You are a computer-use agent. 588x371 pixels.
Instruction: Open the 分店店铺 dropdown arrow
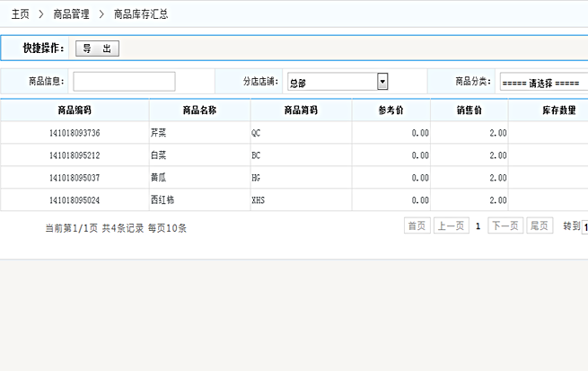tap(382, 82)
